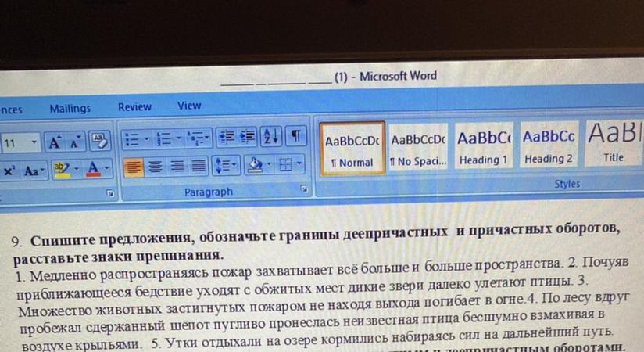Open the References tab
Image resolution: width=644 pixels, height=352 pixels.
11,110
